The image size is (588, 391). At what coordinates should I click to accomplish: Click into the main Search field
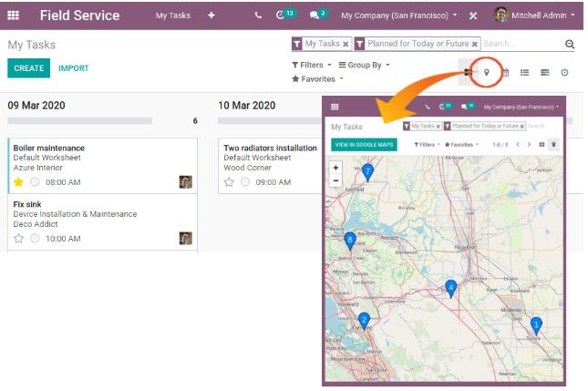[522, 44]
